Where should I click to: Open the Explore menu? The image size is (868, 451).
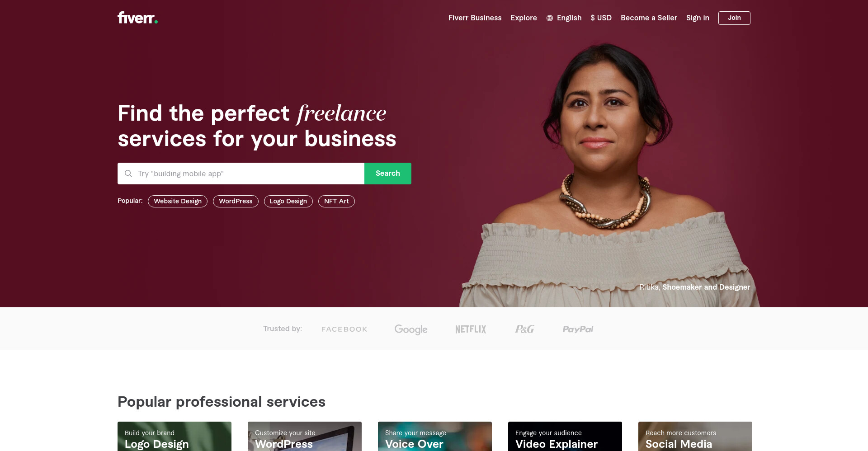[524, 18]
